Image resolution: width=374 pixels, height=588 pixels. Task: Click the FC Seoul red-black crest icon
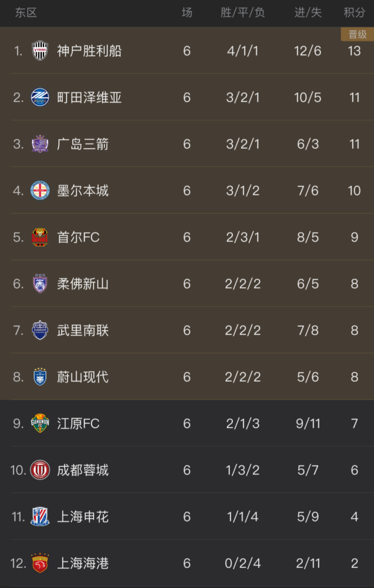[40, 237]
